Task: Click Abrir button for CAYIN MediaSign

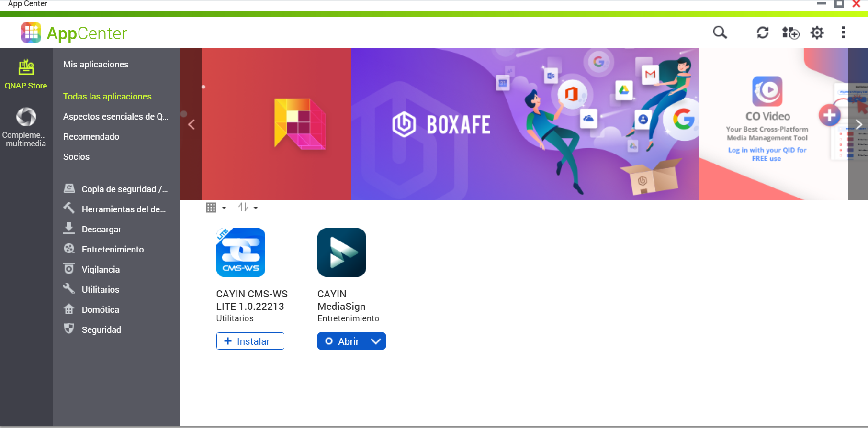Action: (x=342, y=341)
